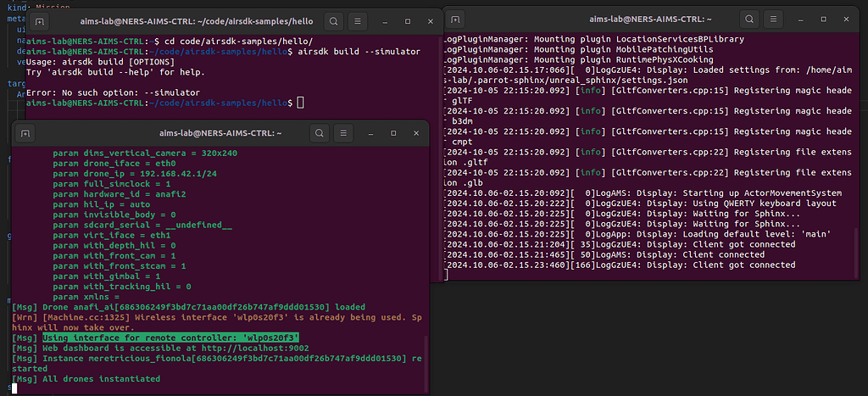Close the drone params terminal window

414,133
